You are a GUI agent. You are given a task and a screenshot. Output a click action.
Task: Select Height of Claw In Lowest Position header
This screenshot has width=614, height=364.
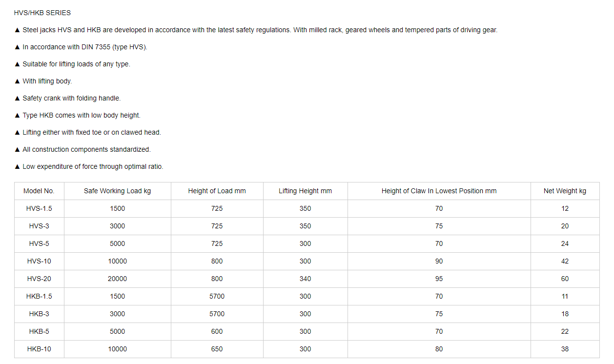pyautogui.click(x=439, y=191)
